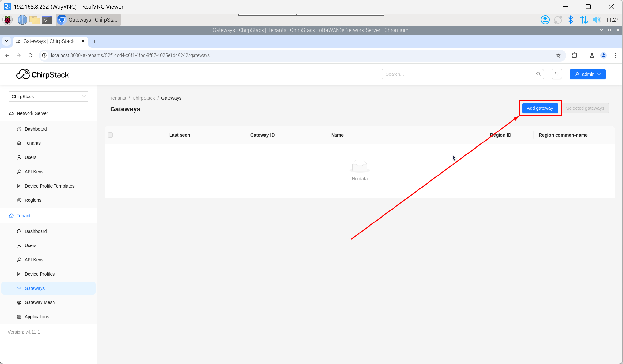
Task: Open the volume speaker tray icon
Action: 596,20
